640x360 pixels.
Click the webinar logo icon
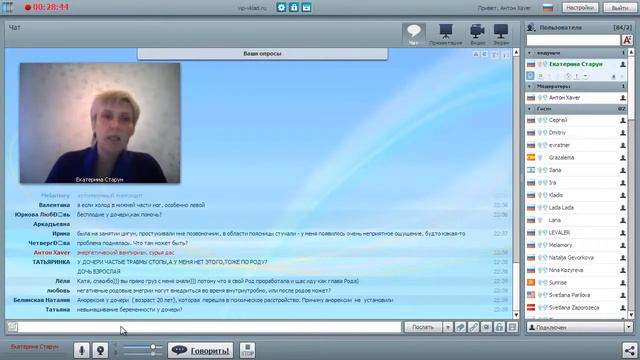[x=7, y=7]
